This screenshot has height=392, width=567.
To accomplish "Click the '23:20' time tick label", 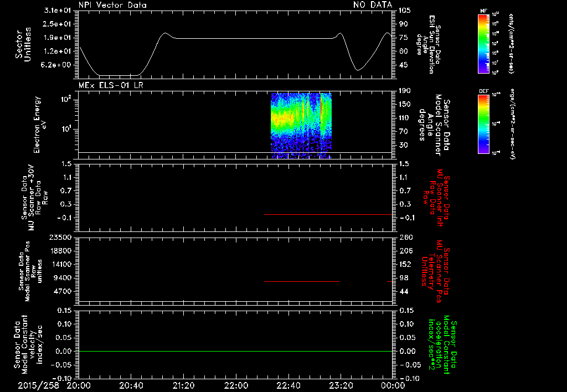I will pos(341,385).
